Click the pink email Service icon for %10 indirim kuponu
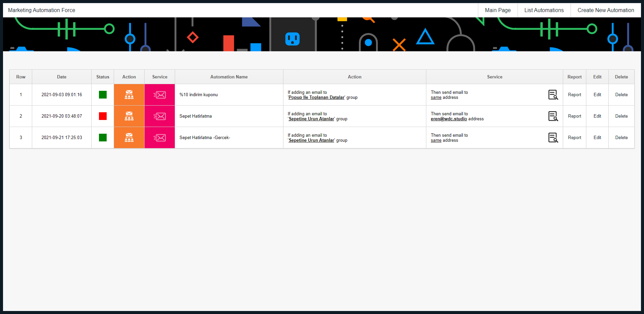 (x=160, y=95)
